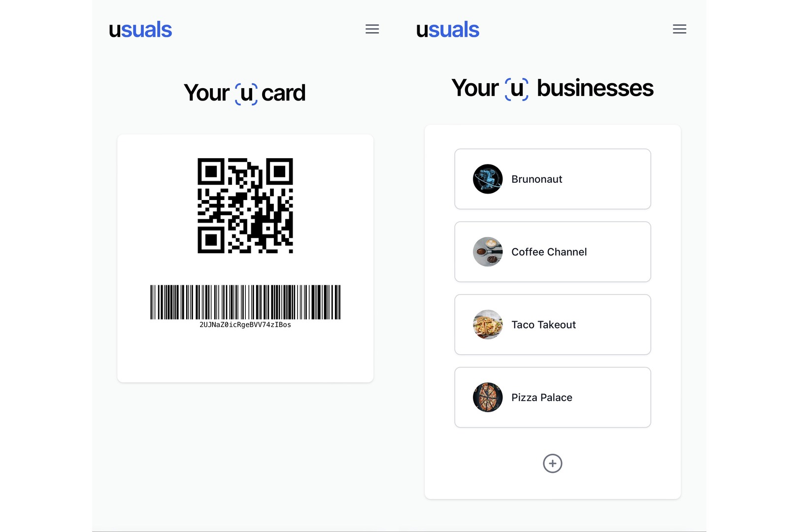Click the QR code image
The height and width of the screenshot is (532, 798).
pyautogui.click(x=245, y=205)
